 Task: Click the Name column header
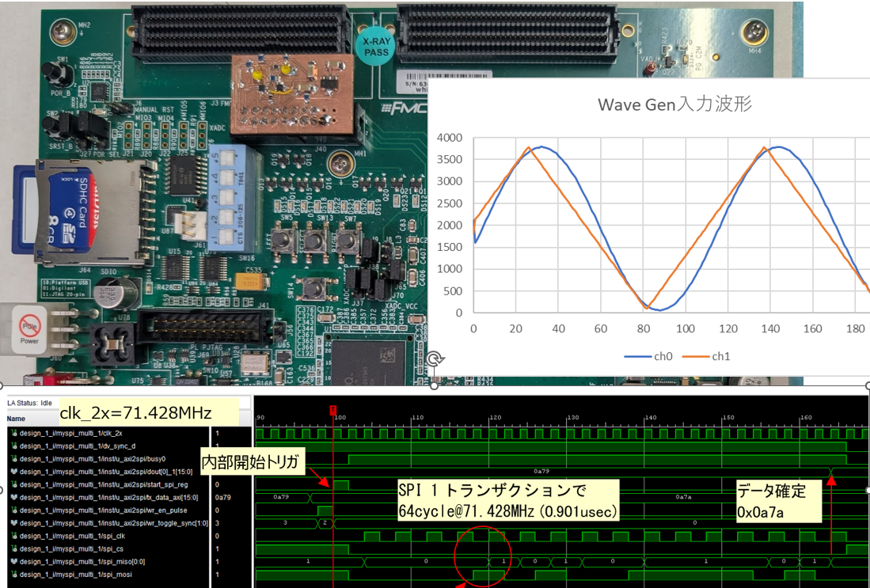click(16, 419)
